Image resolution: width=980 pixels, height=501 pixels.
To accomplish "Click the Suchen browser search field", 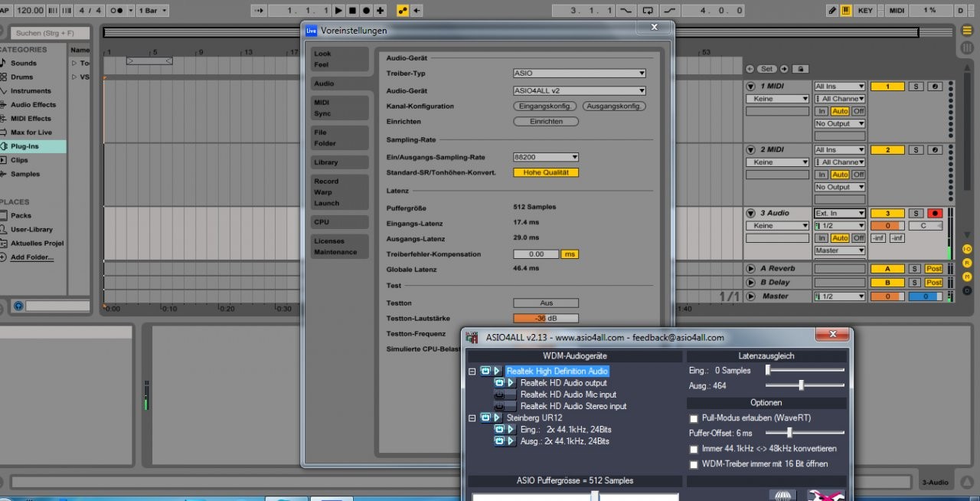I will 51,33.
